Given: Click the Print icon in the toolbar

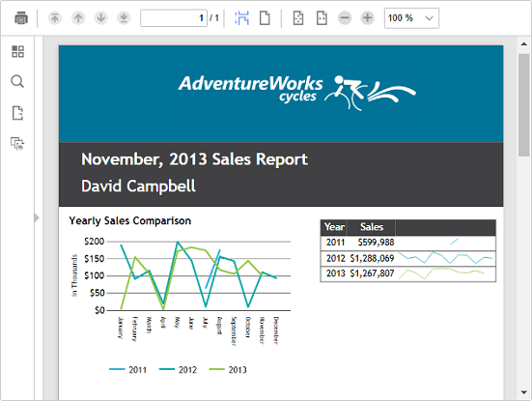Looking at the screenshot, I should tap(21, 18).
